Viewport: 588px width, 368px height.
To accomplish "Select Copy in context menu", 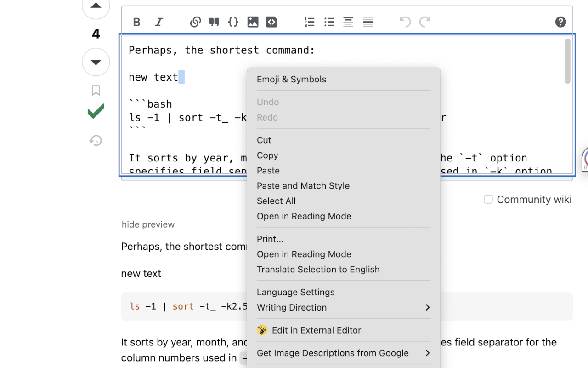I will coord(344,155).
